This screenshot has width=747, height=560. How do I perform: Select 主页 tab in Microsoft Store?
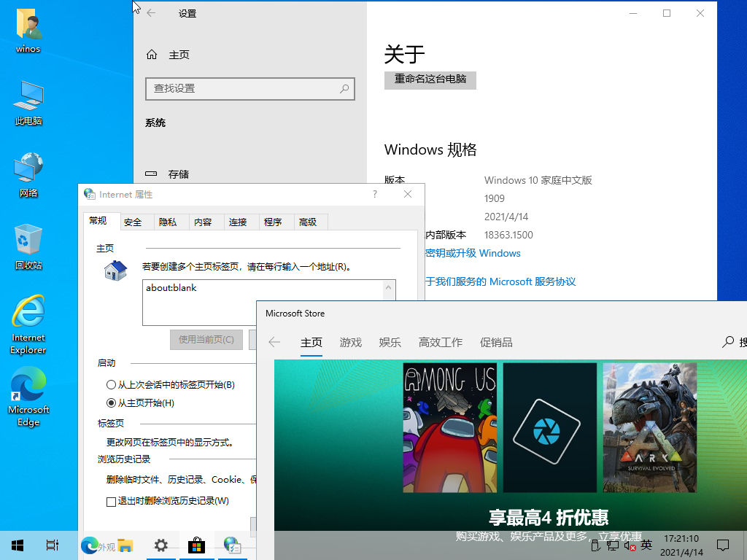311,343
